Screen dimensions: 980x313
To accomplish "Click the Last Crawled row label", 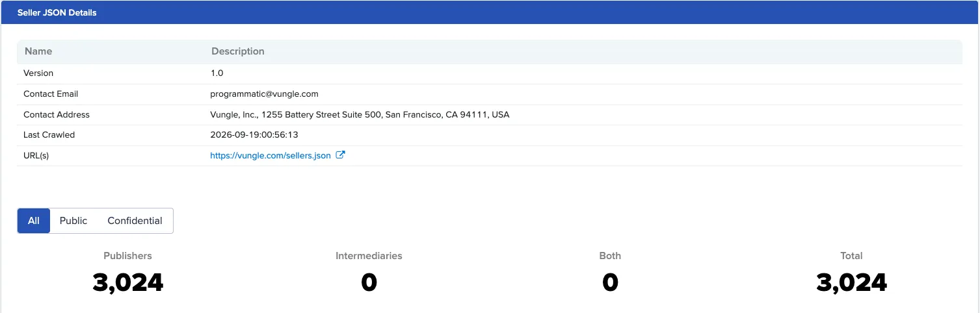I will [x=49, y=135].
